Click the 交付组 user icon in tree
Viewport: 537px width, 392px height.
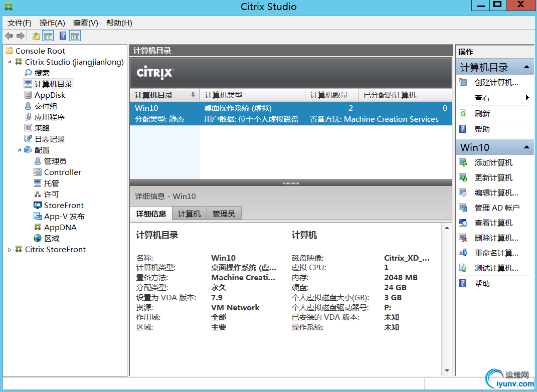(28, 106)
